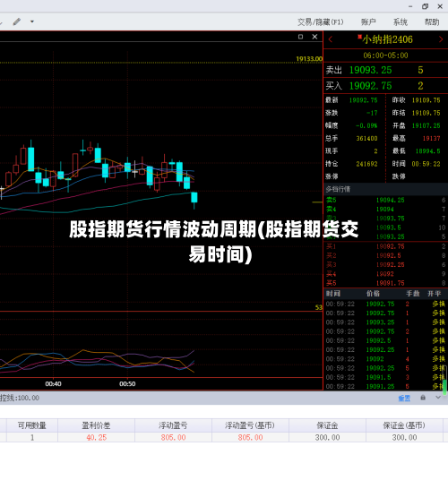
Task: Maximize the chart panel with its square icon
Action: click(300, 37)
